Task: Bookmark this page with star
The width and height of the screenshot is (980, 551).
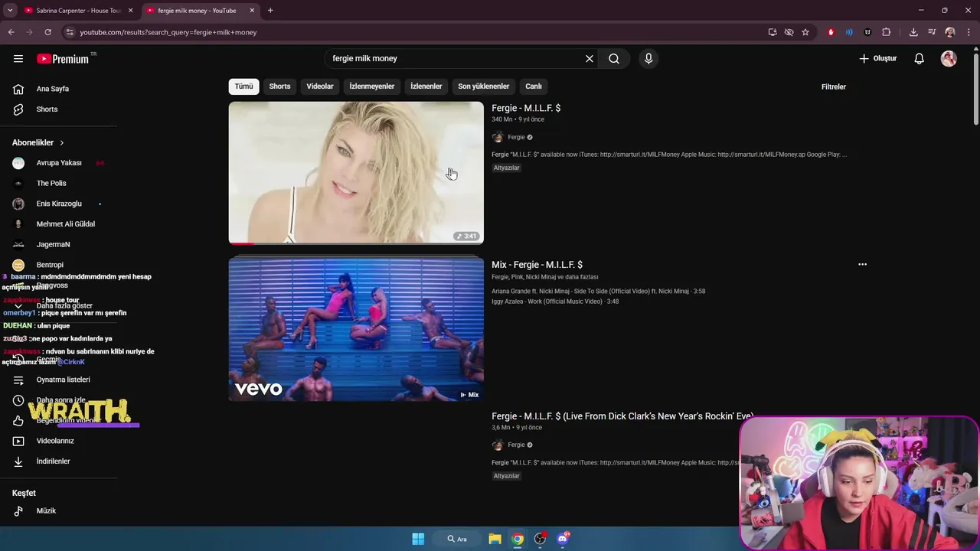Action: pyautogui.click(x=805, y=32)
